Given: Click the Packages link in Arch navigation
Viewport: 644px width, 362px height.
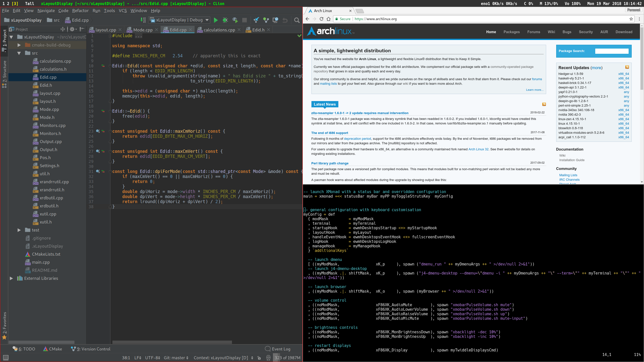Looking at the screenshot, I should [511, 32].
